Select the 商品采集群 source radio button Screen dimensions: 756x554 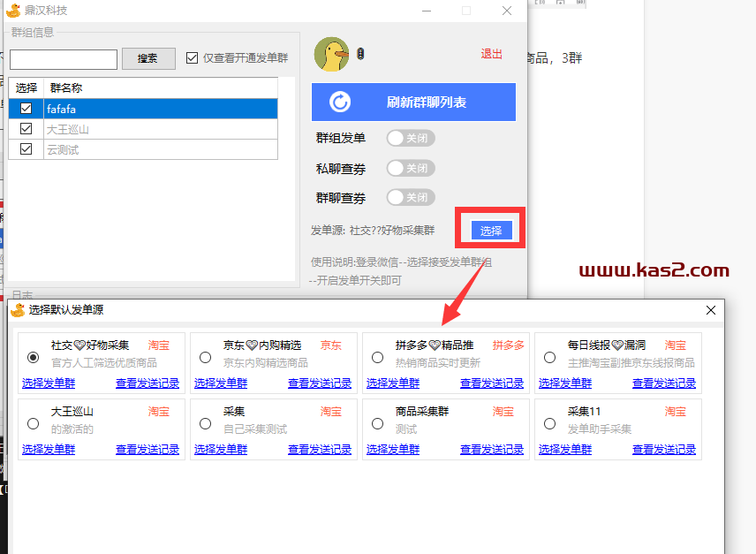point(377,424)
